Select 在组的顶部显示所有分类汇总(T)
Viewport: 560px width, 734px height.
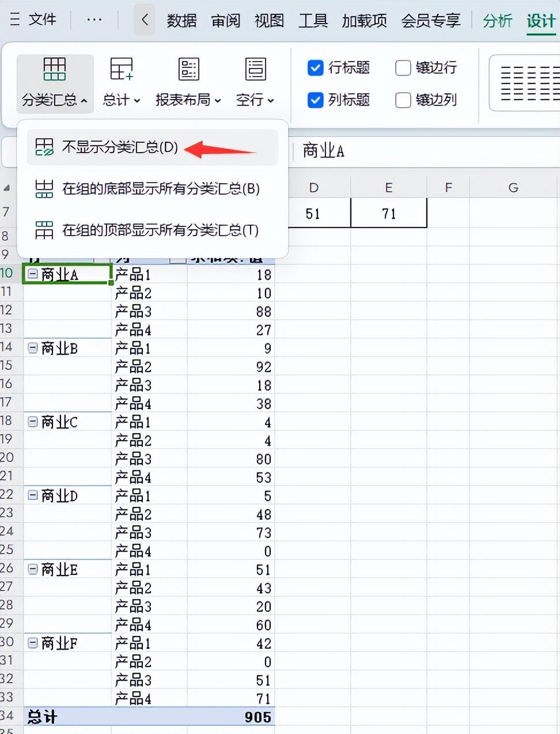[153, 230]
